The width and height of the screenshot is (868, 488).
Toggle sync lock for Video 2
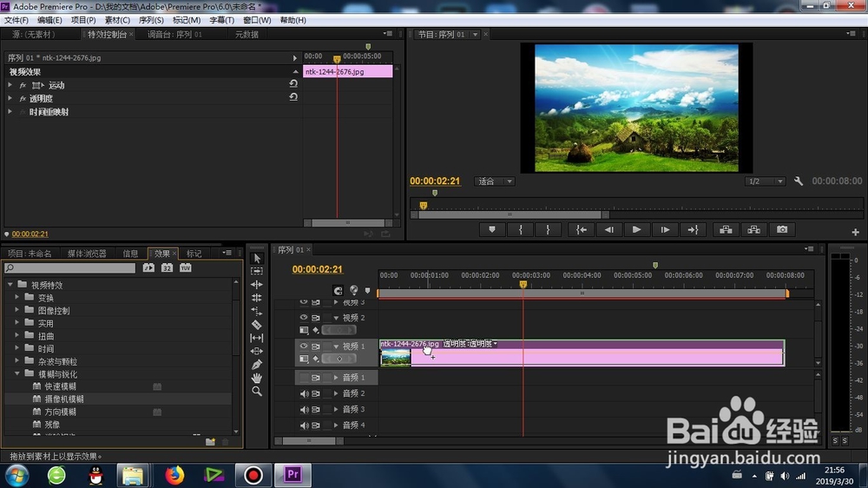click(x=316, y=318)
